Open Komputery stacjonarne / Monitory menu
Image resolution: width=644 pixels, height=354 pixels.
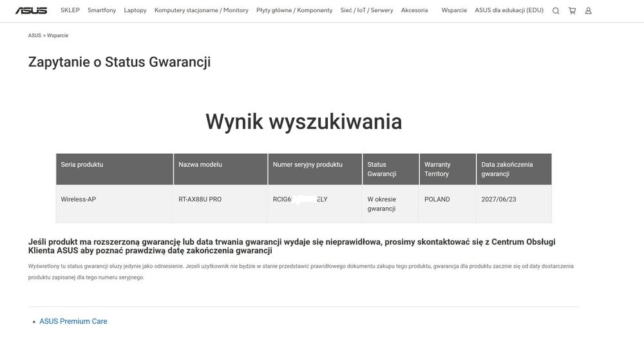[x=201, y=10]
